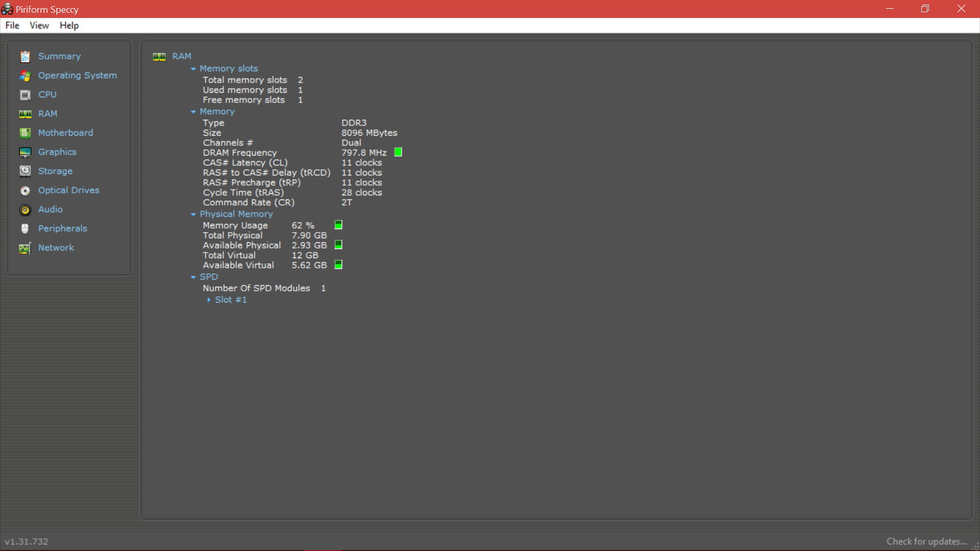The height and width of the screenshot is (551, 980).
Task: Click the Speccy app icon in title bar
Action: tap(7, 9)
